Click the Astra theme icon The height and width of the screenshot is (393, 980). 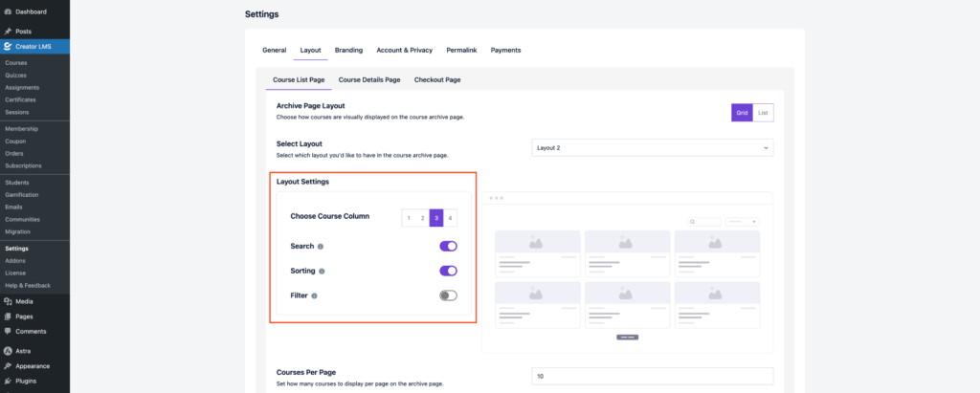(x=8, y=351)
